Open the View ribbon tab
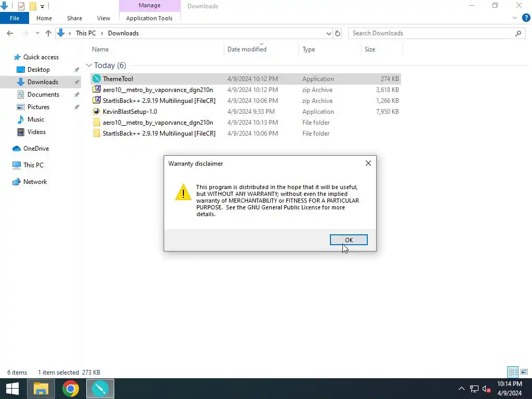 [103, 18]
